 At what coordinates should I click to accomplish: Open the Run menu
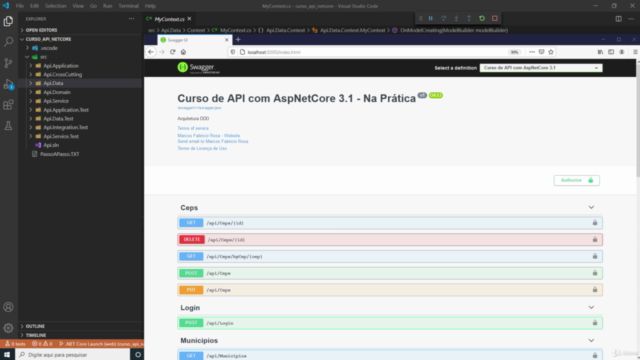pos(107,6)
